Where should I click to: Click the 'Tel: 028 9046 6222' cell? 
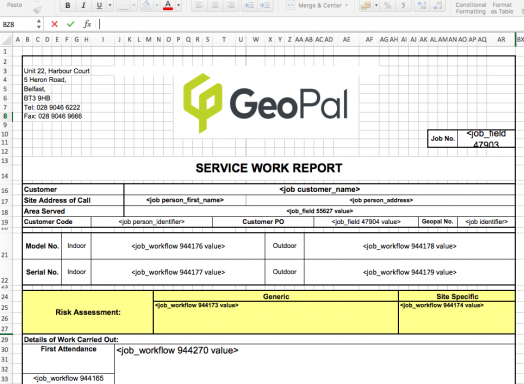tap(52, 107)
